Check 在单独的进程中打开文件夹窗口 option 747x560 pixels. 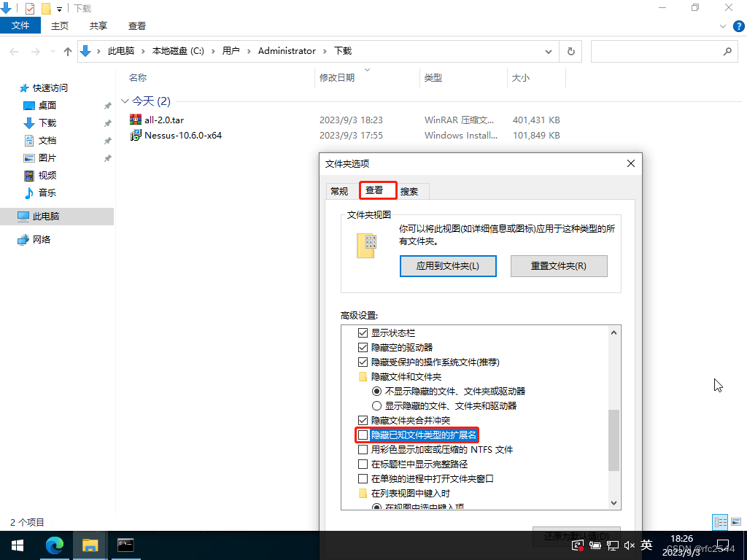(x=363, y=478)
